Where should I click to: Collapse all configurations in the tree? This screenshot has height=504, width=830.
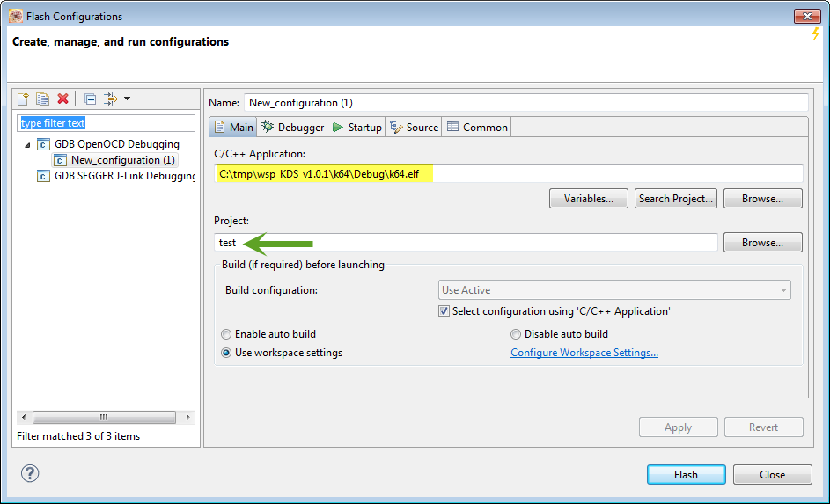click(90, 99)
